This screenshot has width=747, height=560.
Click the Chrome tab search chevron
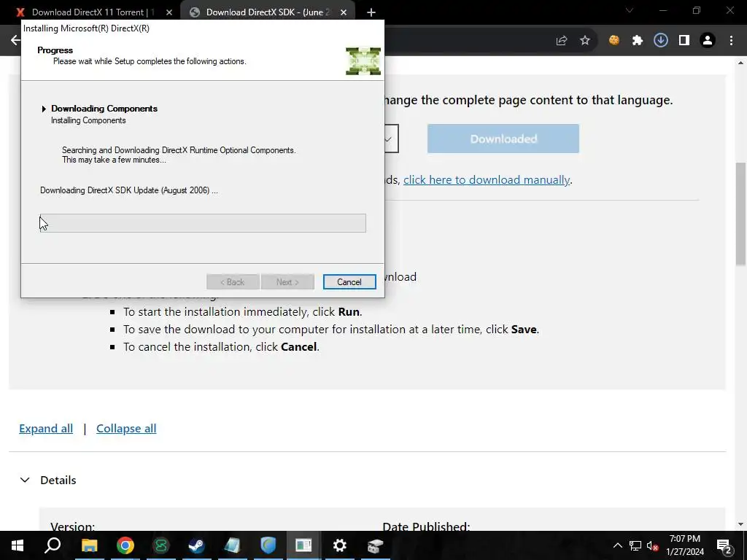pyautogui.click(x=630, y=10)
